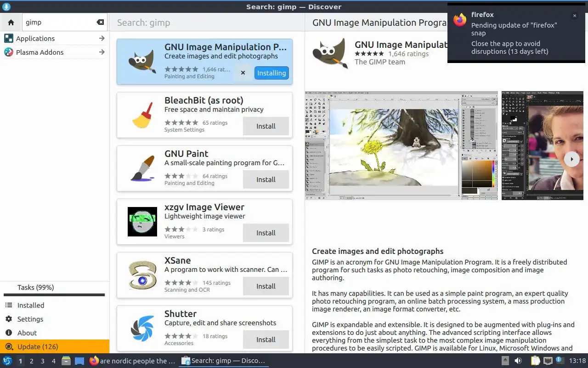Switch to the Firefox window task
Image resolution: width=588 pixels, height=368 pixels.
(x=133, y=361)
